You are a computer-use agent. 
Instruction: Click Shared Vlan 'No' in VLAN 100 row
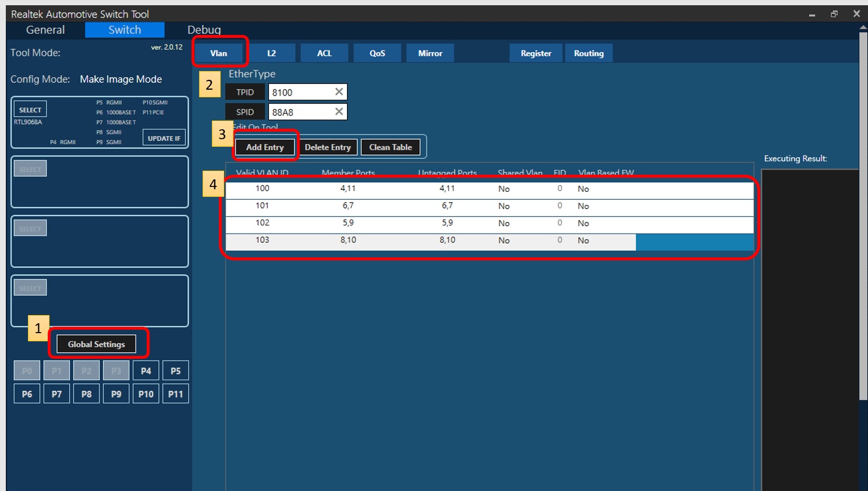pos(504,189)
